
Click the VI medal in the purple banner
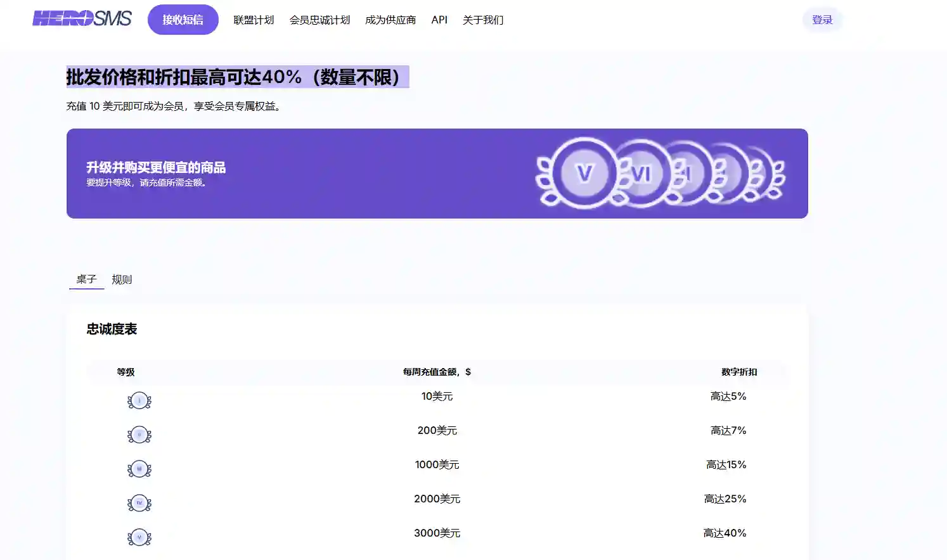(x=642, y=173)
